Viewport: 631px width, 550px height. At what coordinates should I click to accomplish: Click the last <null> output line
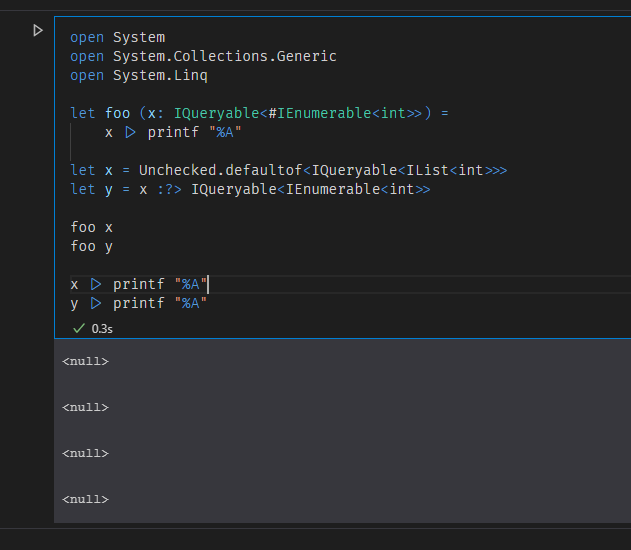coord(85,499)
